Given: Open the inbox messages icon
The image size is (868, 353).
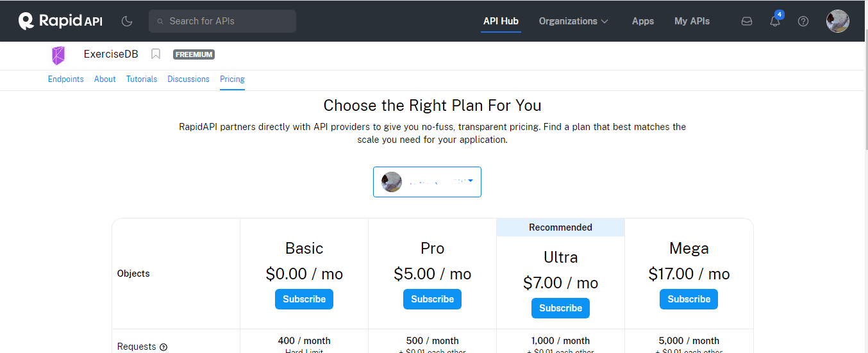Looking at the screenshot, I should 747,21.
